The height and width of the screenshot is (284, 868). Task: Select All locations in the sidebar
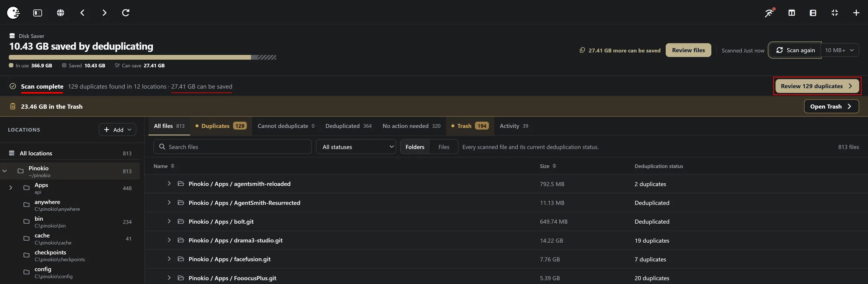[x=70, y=153]
